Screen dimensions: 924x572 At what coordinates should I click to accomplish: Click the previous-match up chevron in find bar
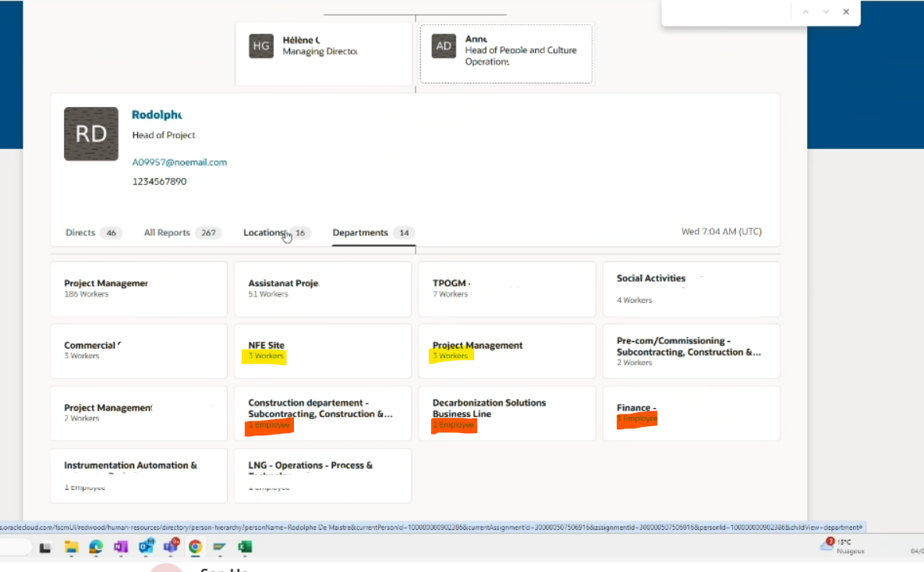[x=805, y=12]
